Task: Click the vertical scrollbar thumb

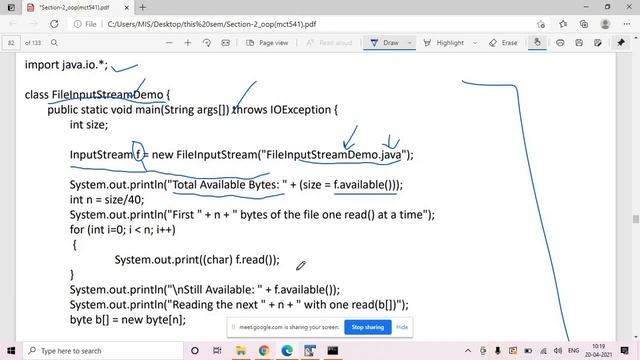Action: click(x=636, y=219)
